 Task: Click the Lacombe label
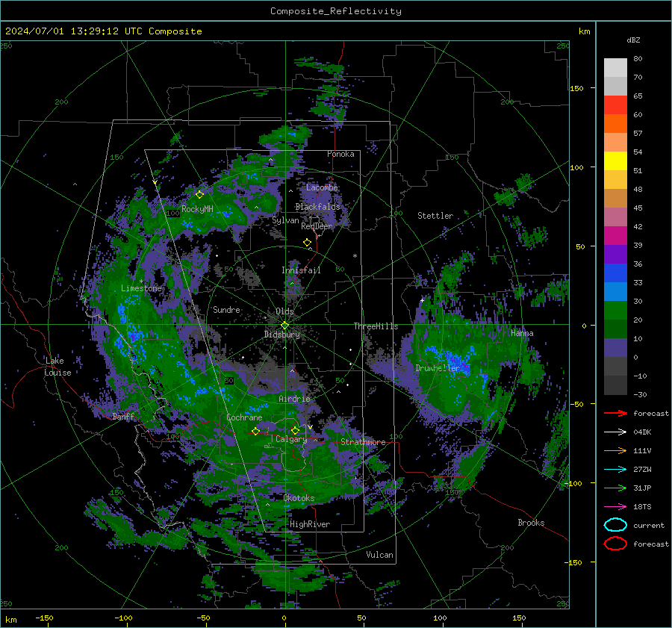[x=322, y=187]
